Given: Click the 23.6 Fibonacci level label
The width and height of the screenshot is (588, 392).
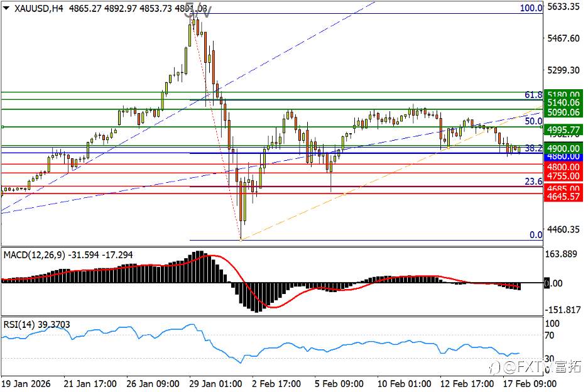Looking at the screenshot, I should (533, 182).
